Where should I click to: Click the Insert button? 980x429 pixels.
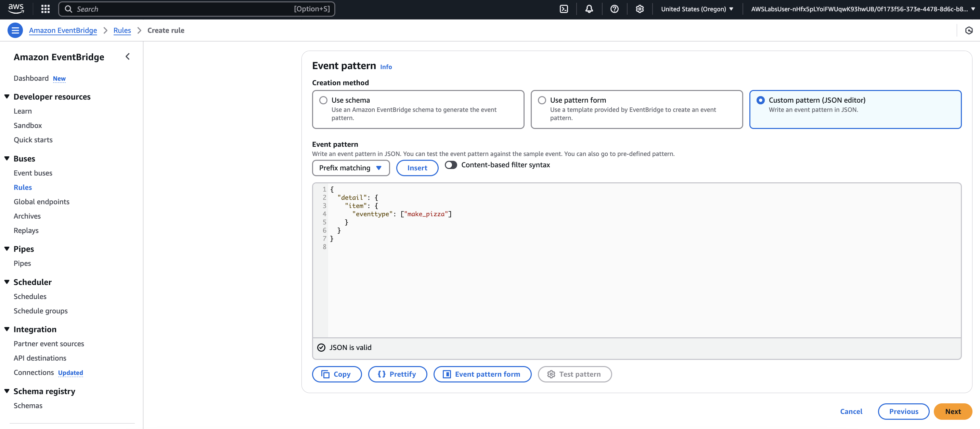click(417, 168)
